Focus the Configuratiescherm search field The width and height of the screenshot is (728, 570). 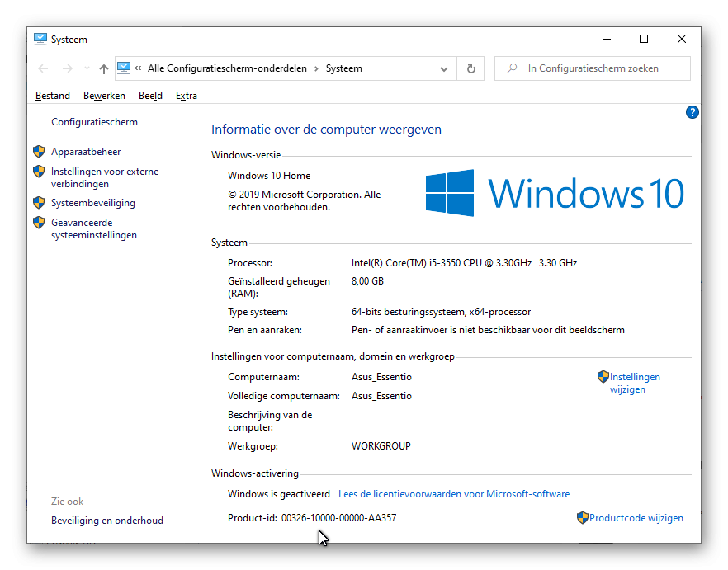point(593,68)
